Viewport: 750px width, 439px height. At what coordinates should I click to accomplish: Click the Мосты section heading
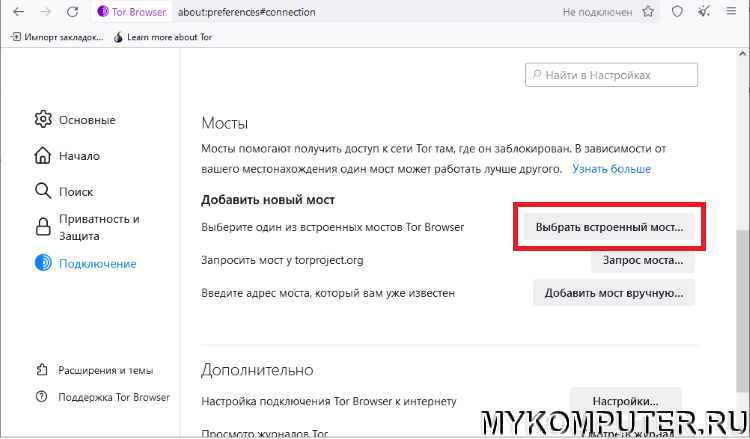click(224, 123)
